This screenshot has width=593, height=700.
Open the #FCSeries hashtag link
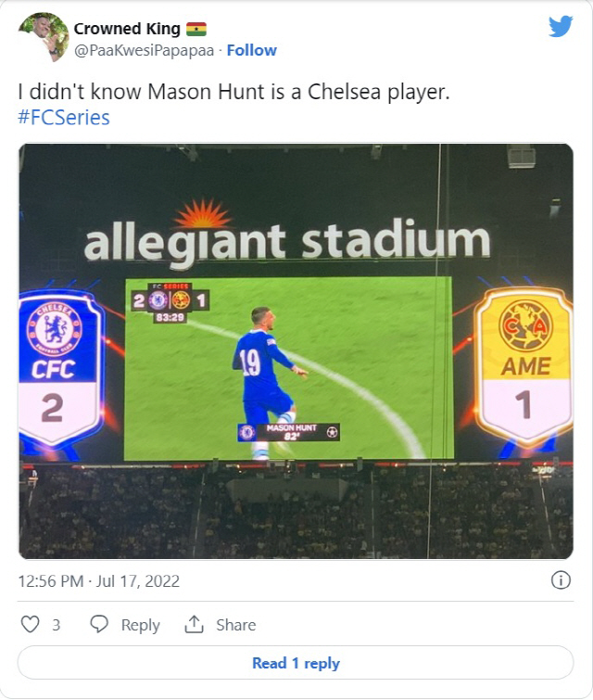64,118
